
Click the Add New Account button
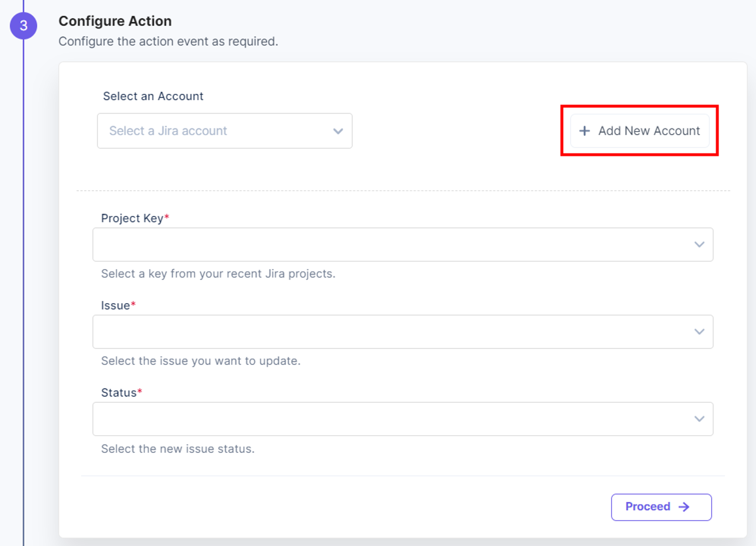pyautogui.click(x=640, y=131)
